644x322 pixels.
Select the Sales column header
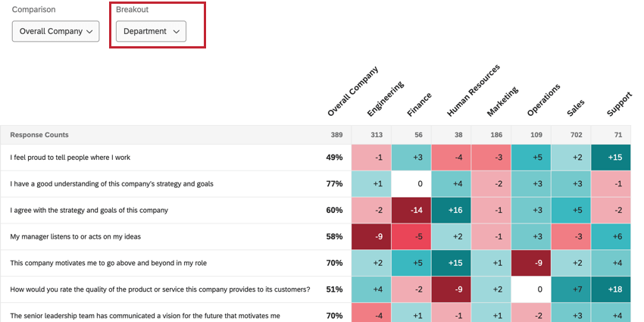(575, 108)
